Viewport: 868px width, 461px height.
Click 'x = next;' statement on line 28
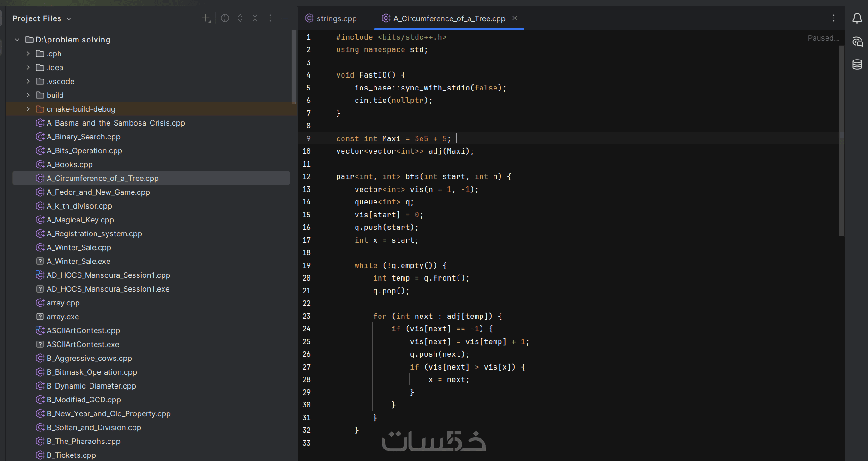pyautogui.click(x=449, y=379)
